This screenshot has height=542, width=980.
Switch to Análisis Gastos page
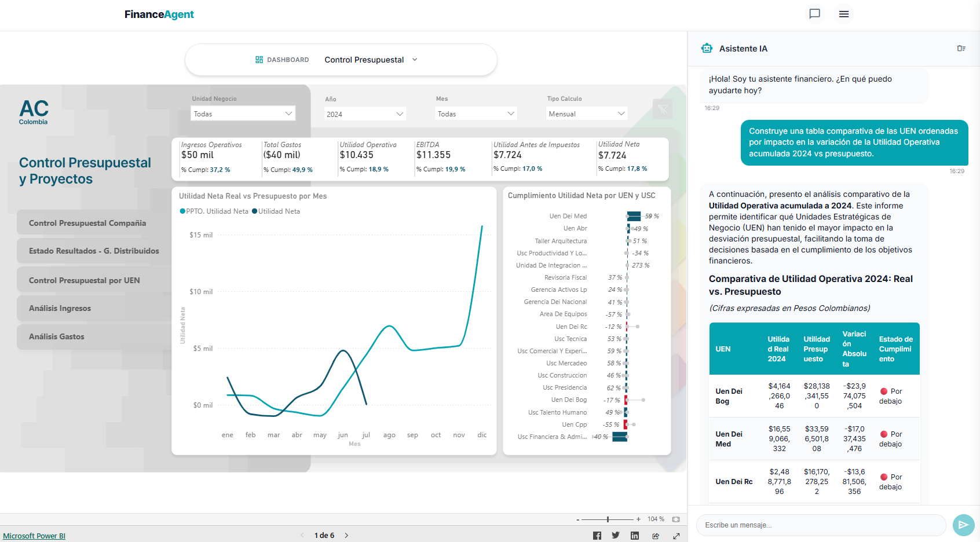point(57,336)
